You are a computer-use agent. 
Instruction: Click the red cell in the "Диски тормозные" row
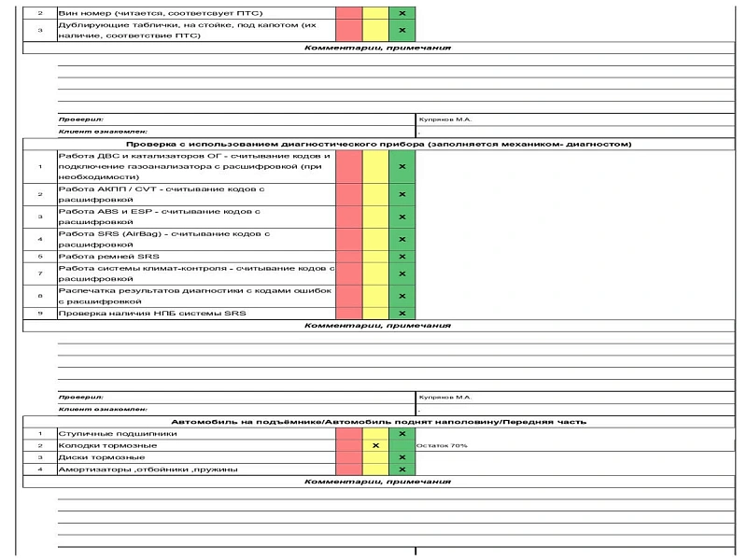(348, 457)
